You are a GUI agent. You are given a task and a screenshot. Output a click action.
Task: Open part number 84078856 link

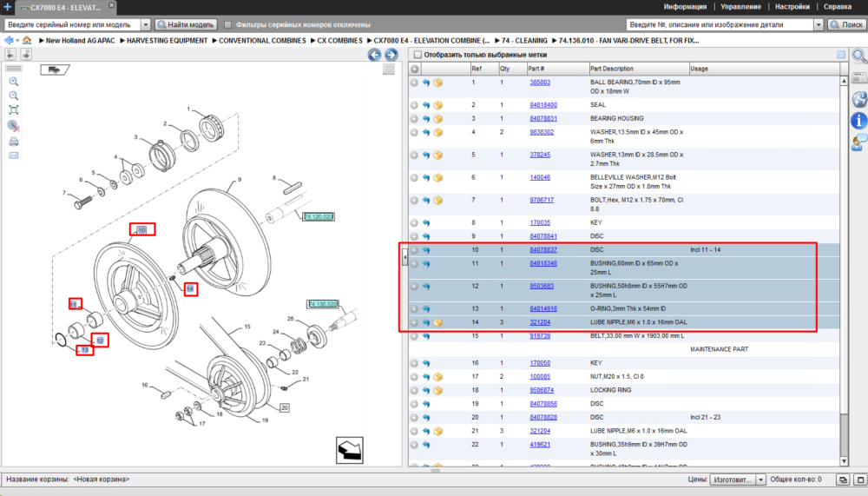tap(543, 403)
